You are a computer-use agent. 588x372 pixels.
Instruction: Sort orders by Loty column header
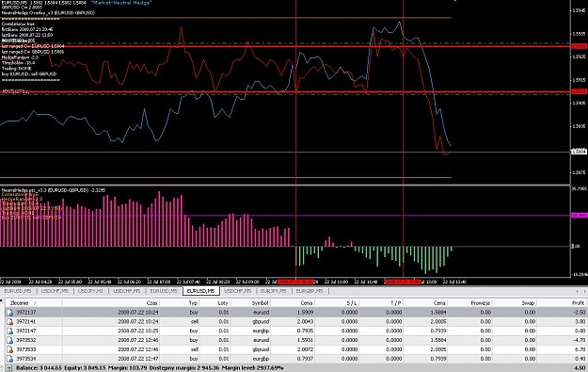[x=223, y=303]
